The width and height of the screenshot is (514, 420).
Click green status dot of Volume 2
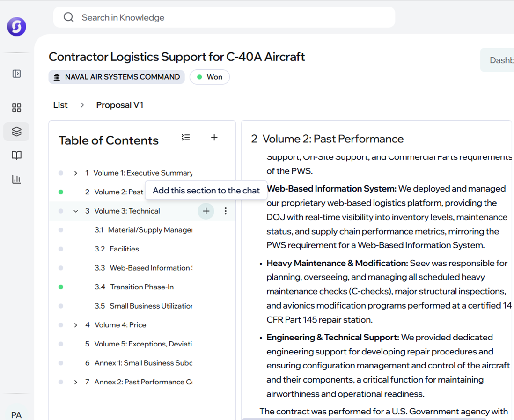point(61,192)
